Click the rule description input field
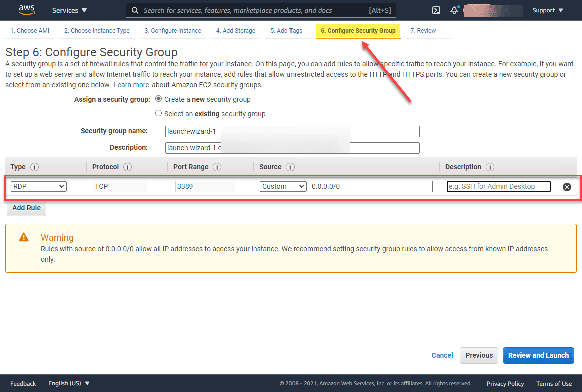 tap(498, 186)
